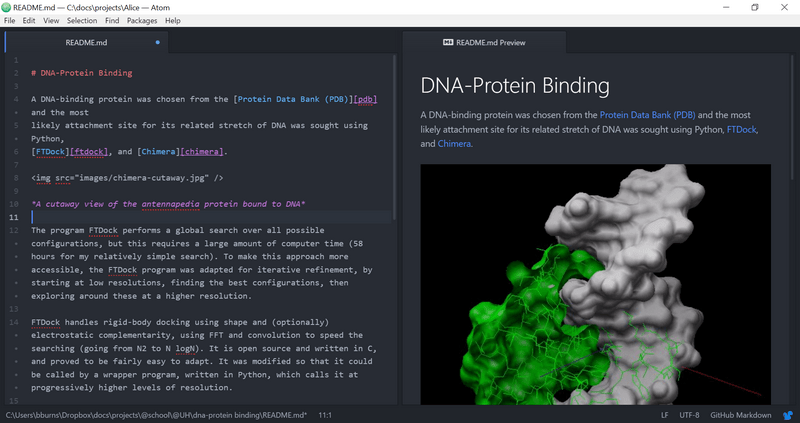Open the Packages menu
The width and height of the screenshot is (800, 423).
pos(142,21)
